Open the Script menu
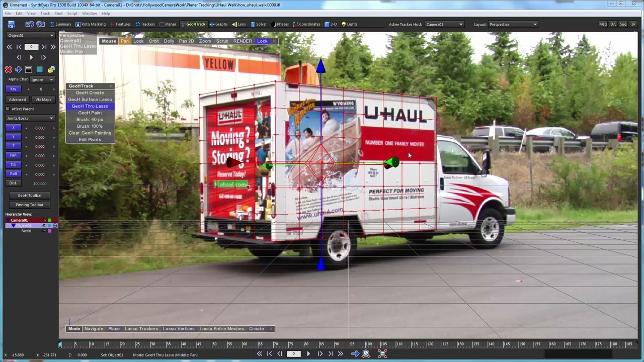The height and width of the screenshot is (362, 644). point(72,13)
